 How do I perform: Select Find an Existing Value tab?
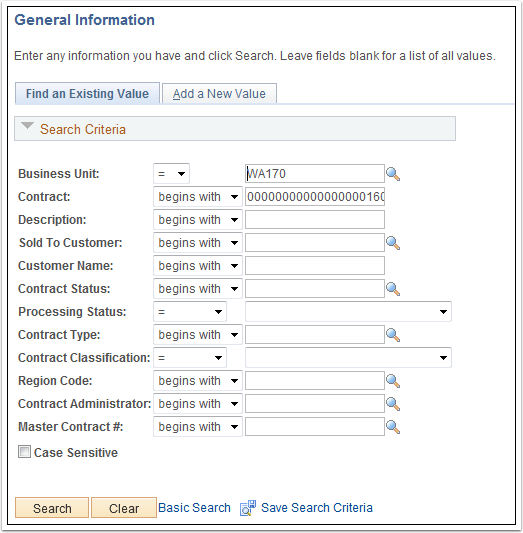point(87,93)
